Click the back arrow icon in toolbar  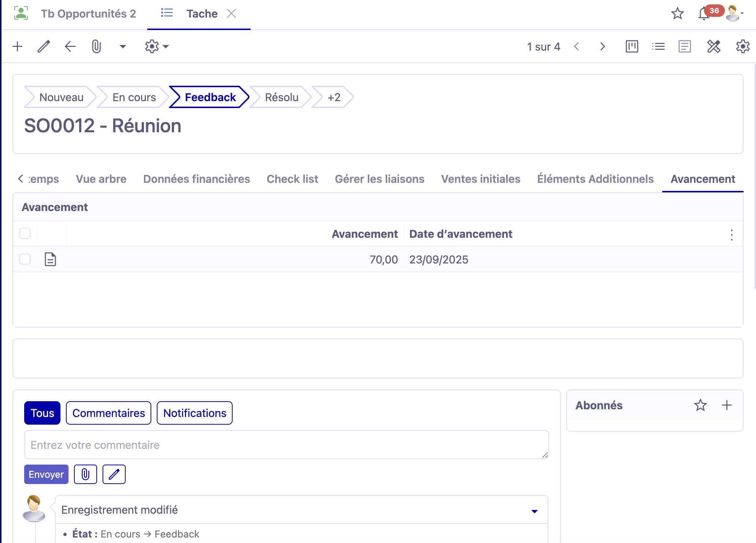click(x=70, y=47)
